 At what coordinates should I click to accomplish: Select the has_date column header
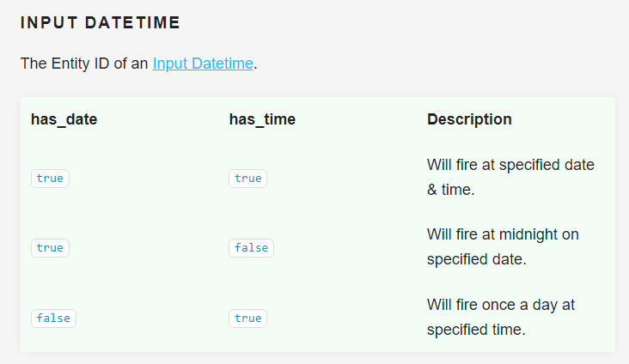64,119
